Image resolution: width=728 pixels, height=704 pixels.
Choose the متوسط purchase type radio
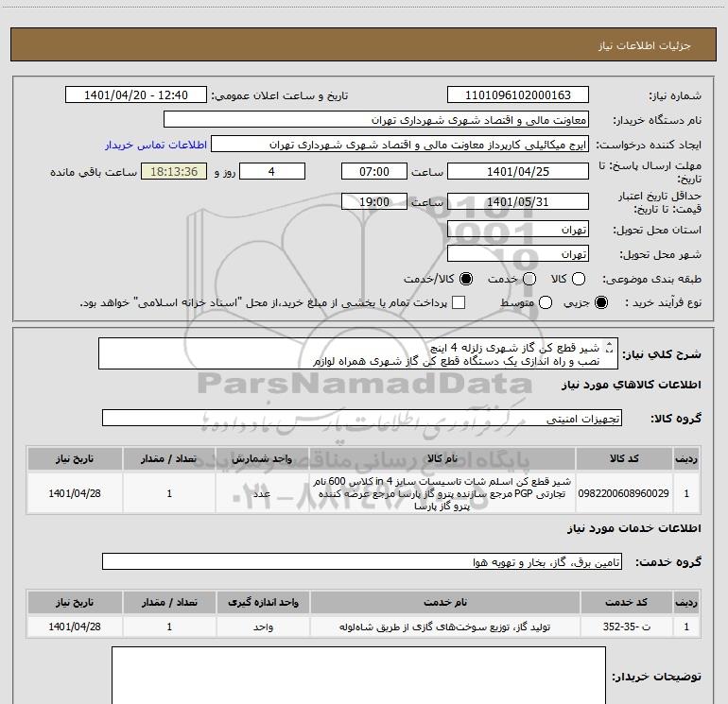(x=546, y=302)
